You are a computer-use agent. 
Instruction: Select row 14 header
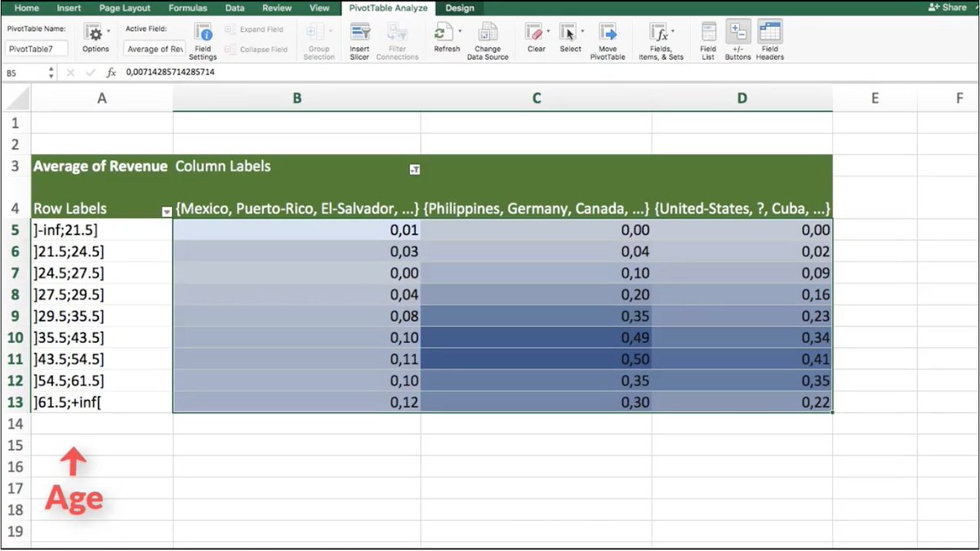click(x=15, y=424)
